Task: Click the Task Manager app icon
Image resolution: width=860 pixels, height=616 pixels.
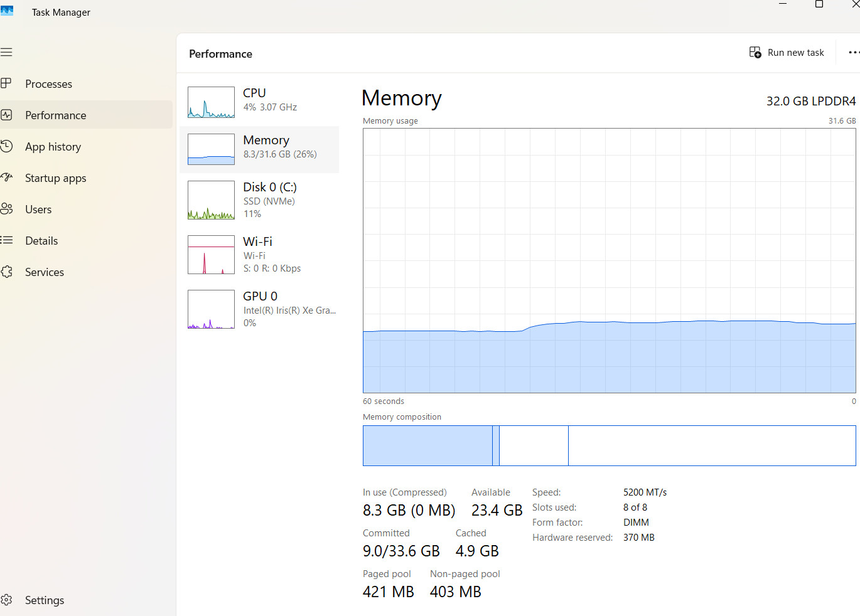Action: pos(7,11)
